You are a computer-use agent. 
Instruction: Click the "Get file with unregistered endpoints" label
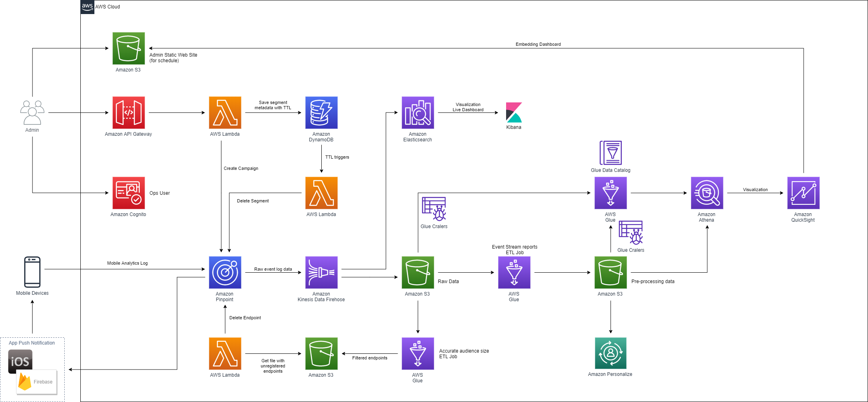(x=273, y=366)
